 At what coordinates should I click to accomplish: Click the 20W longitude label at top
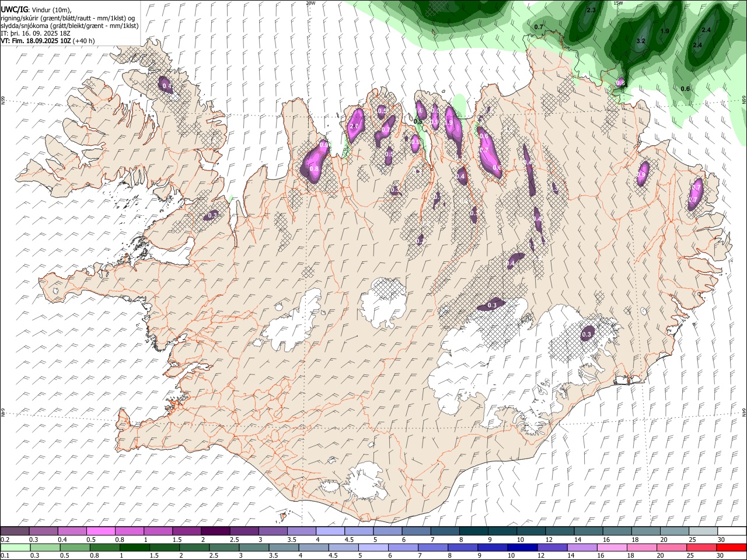[x=311, y=3]
